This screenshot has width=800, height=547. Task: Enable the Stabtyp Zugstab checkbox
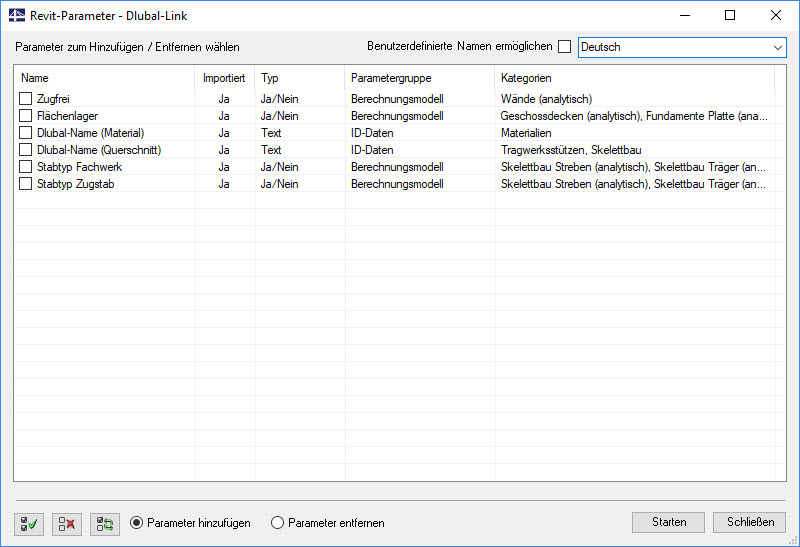(x=26, y=184)
